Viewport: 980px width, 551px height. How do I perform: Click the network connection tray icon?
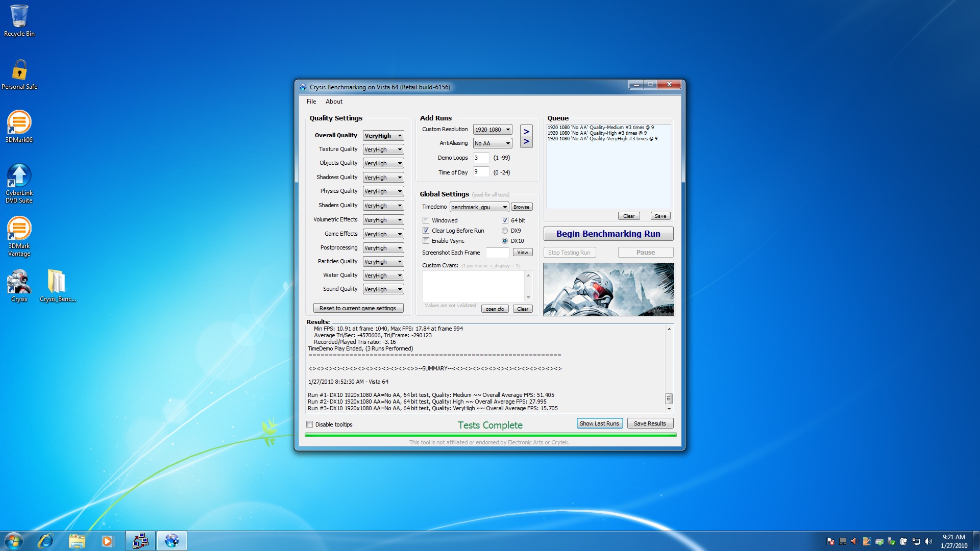916,541
